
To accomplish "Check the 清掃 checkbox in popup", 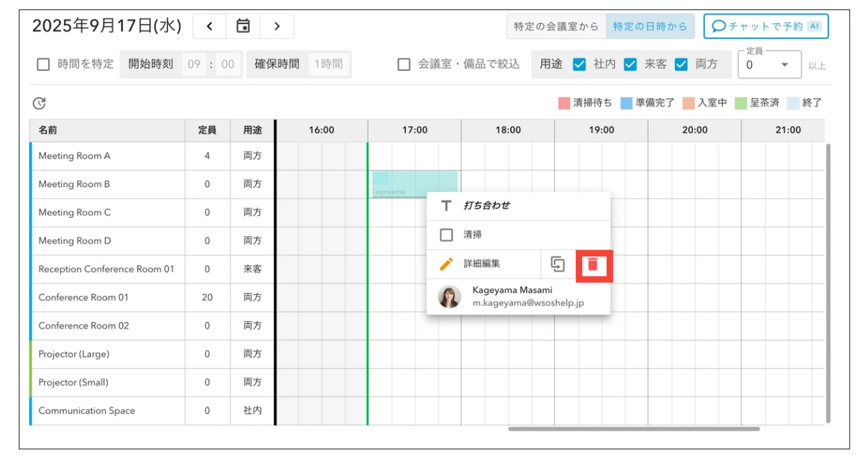I will tap(446, 235).
